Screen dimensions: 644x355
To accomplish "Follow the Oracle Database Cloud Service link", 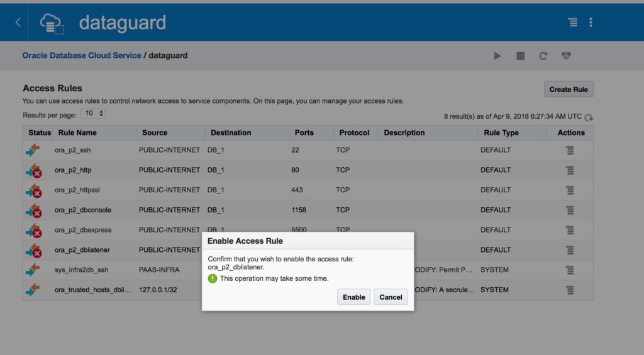I will [82, 55].
